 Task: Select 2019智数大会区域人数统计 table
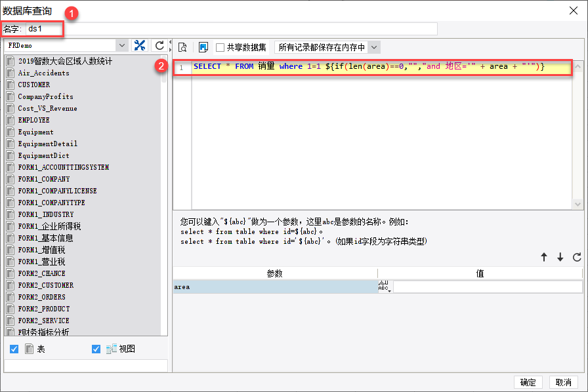tap(65, 61)
